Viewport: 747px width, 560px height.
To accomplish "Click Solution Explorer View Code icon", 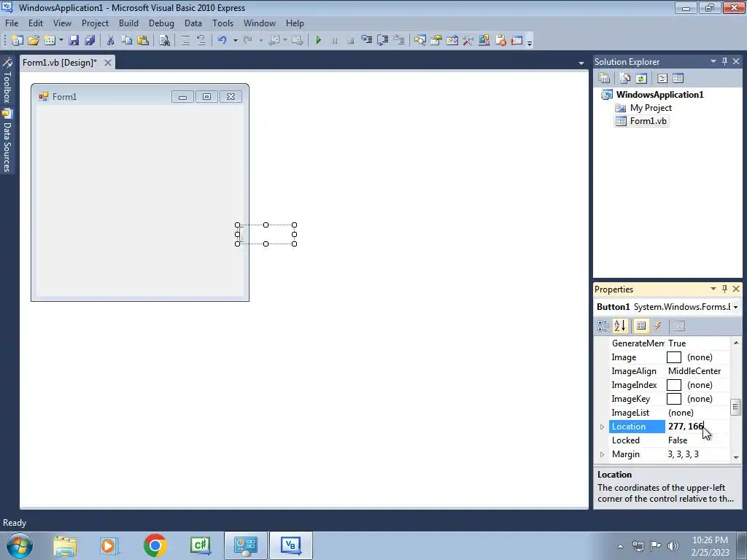I will pos(662,78).
